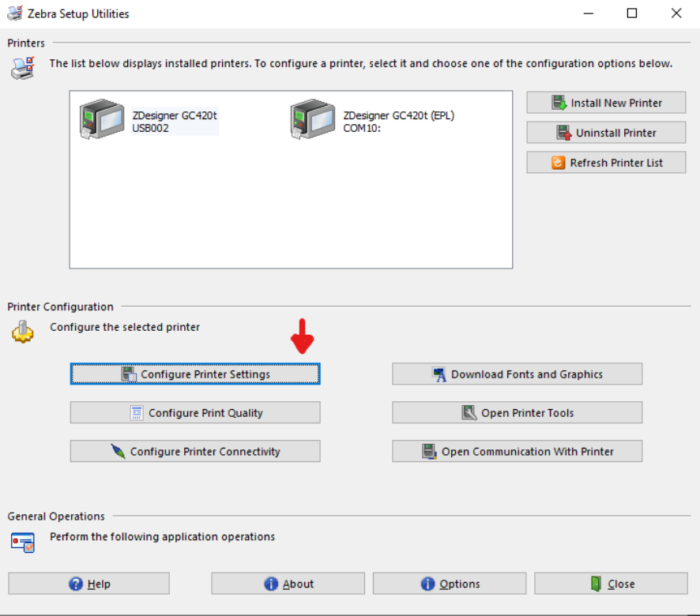
Task: Select the ZDesigner GC420t (EPL) printer icon
Action: 313,119
